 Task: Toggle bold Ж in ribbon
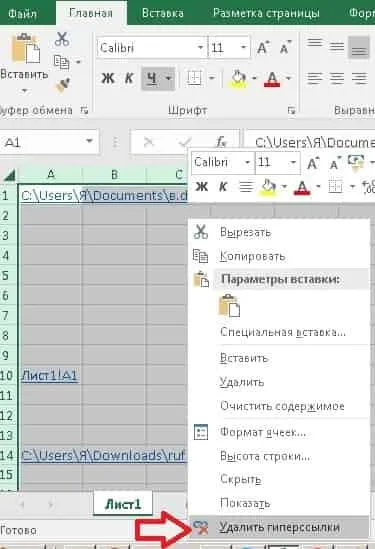coord(108,78)
